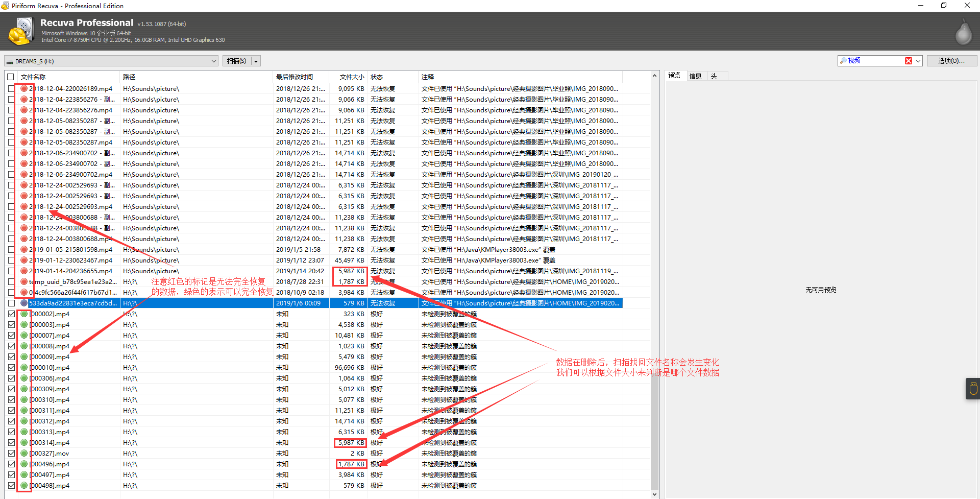The image size is (980, 499).
Task: Check the box for 2018-12-04-220026189.mp4
Action: (x=11, y=89)
